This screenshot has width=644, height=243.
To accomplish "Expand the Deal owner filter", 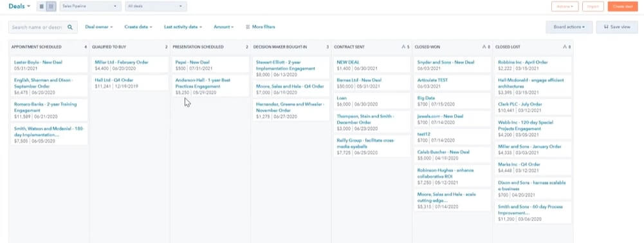I will click(99, 26).
